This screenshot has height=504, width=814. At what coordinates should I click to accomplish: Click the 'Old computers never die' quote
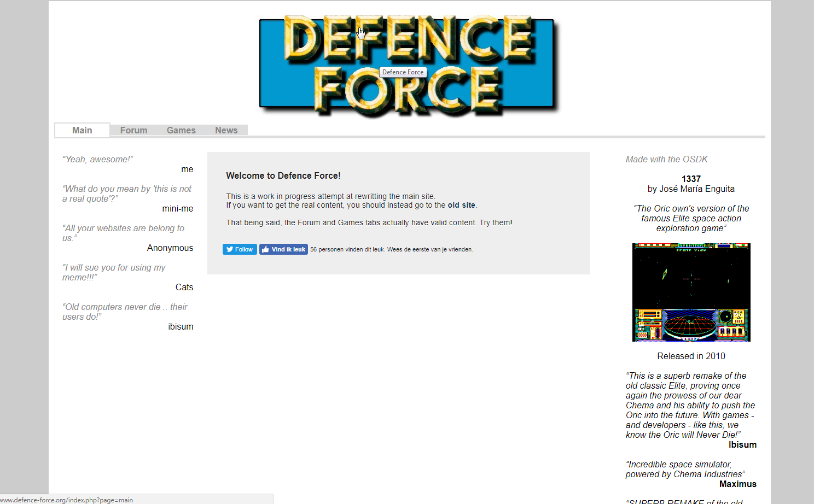pos(125,312)
